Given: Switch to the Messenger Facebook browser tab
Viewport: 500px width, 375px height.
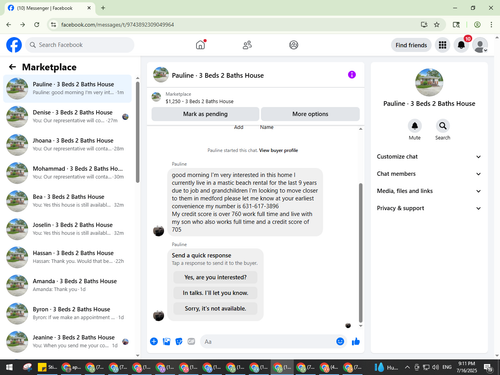Looking at the screenshot, I should click(x=50, y=8).
